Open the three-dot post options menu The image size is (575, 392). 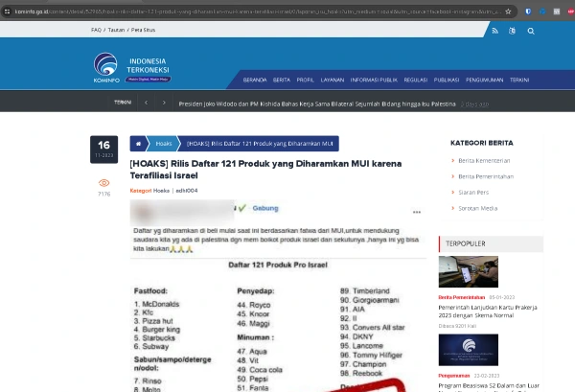(417, 212)
